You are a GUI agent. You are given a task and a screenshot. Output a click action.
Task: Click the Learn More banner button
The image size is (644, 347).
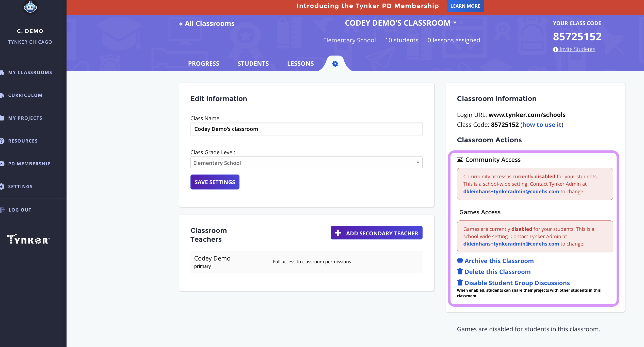coord(465,6)
